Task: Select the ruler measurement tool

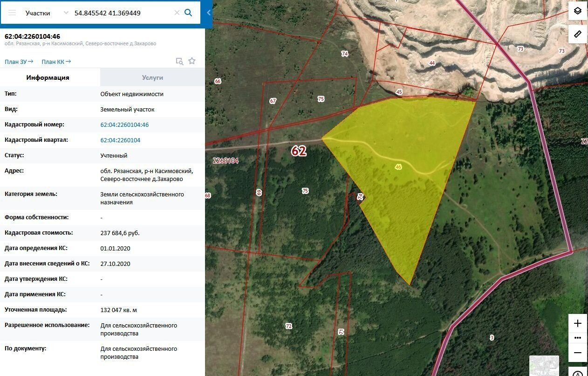Action: coord(578,34)
